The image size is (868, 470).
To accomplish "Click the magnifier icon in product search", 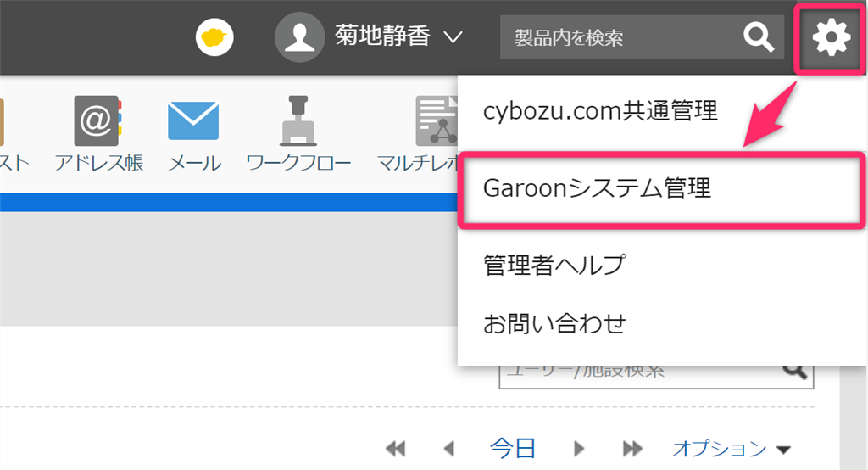I will pos(759,37).
